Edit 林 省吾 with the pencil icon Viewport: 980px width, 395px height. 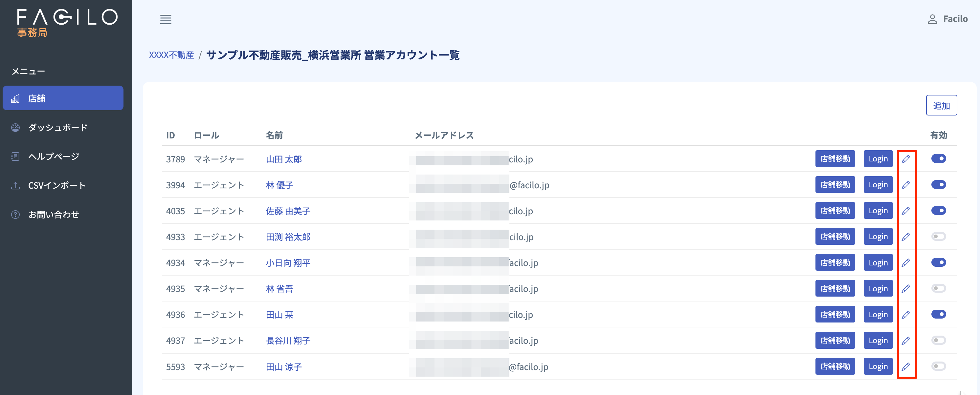click(x=906, y=289)
